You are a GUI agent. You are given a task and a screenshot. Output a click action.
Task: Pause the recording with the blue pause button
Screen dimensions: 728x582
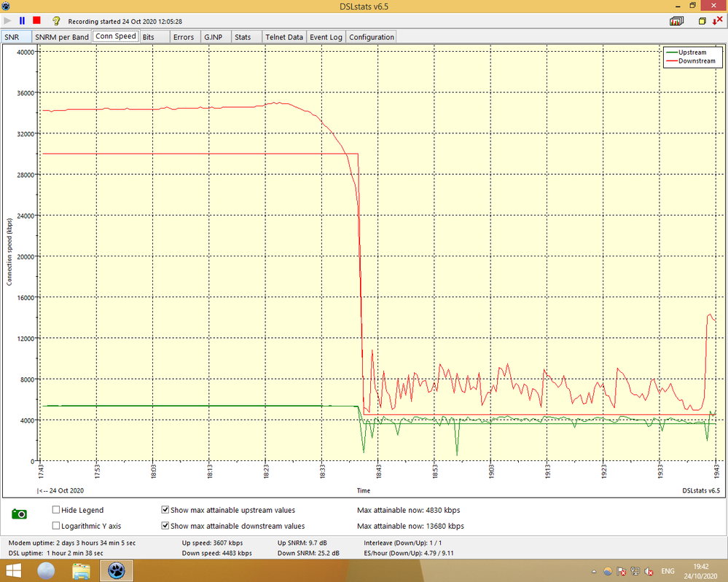pos(22,21)
